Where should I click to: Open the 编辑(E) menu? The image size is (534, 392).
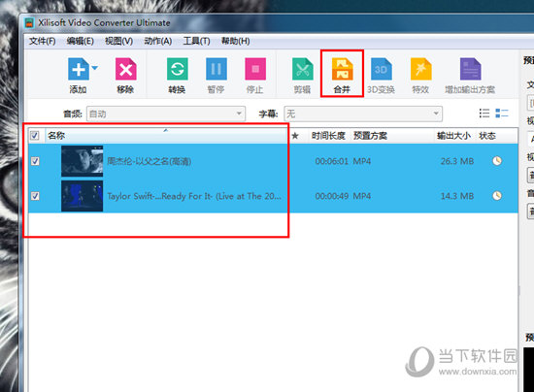(x=81, y=41)
